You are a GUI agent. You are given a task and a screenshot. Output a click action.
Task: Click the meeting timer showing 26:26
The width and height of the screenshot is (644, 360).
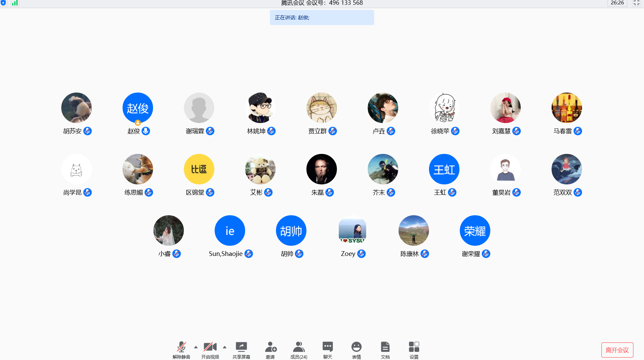617,3
